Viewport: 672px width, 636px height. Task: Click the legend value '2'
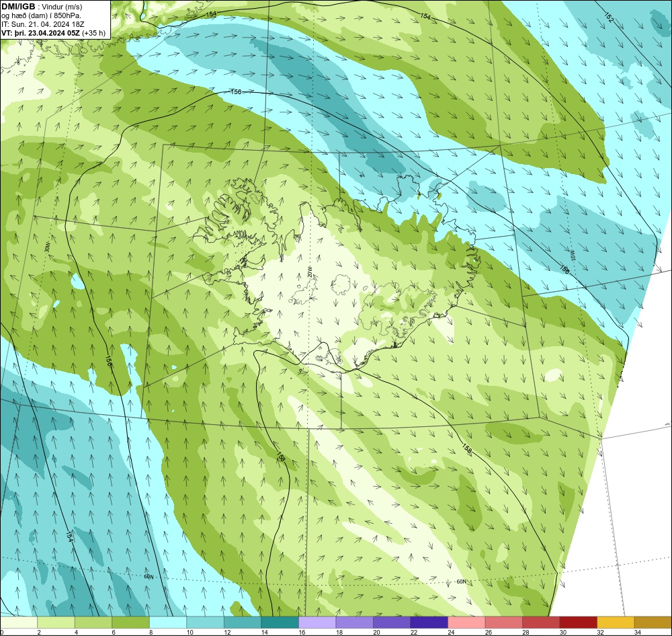(x=39, y=632)
